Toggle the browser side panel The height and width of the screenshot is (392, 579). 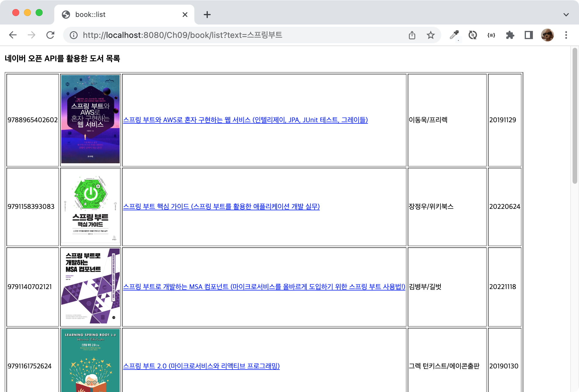[x=529, y=35]
